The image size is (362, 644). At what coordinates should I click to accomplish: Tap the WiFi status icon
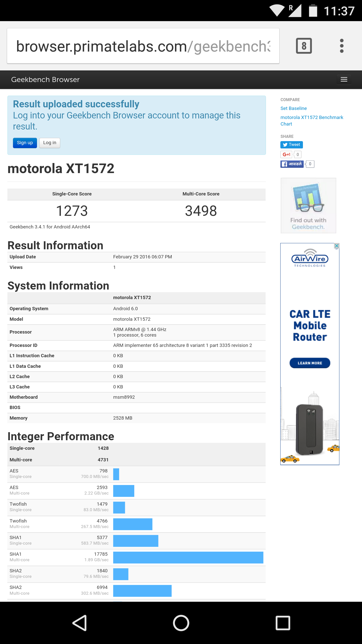point(277,11)
